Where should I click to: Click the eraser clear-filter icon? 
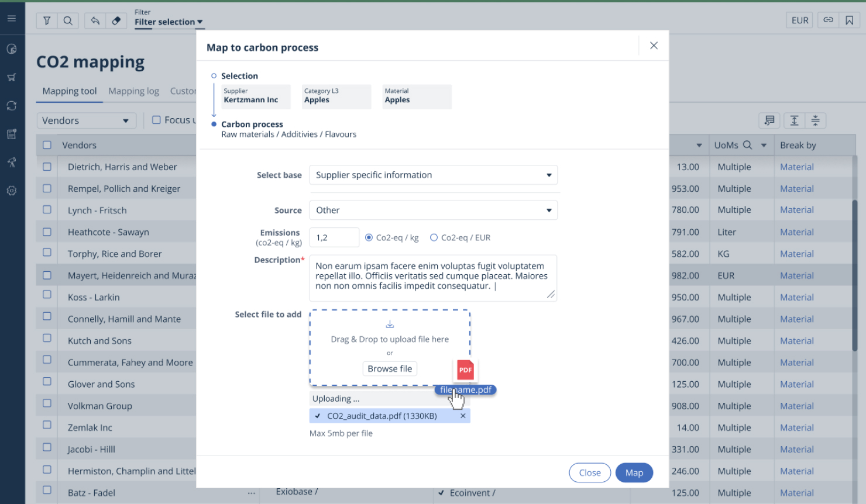click(x=116, y=20)
